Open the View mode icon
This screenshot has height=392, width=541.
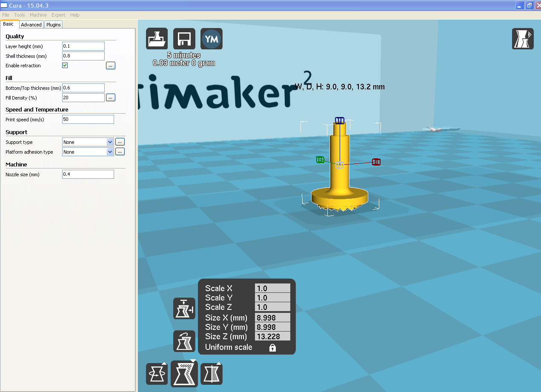click(x=523, y=39)
